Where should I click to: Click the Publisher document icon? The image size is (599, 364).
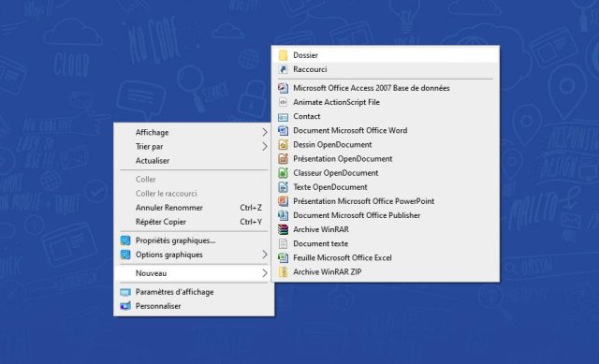[283, 215]
